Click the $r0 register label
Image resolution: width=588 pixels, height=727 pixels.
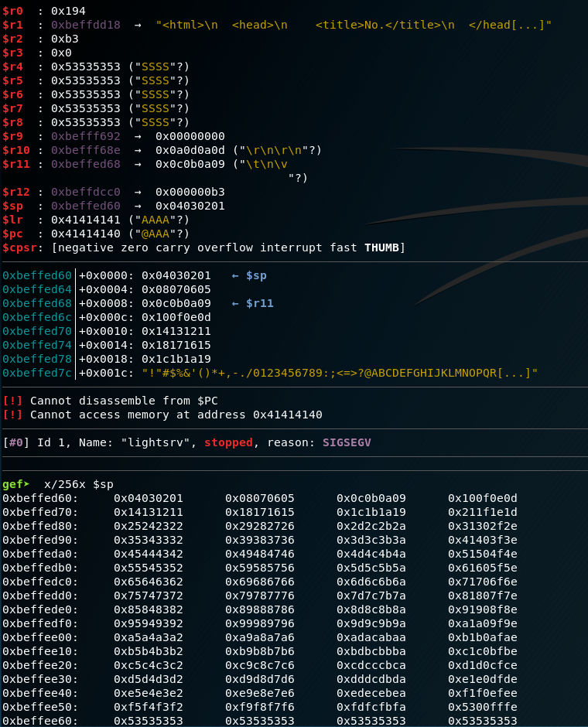[12, 11]
